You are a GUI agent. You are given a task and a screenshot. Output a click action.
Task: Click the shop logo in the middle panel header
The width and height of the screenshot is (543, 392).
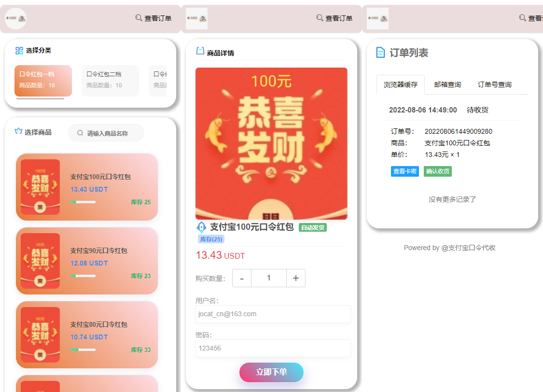(x=197, y=18)
